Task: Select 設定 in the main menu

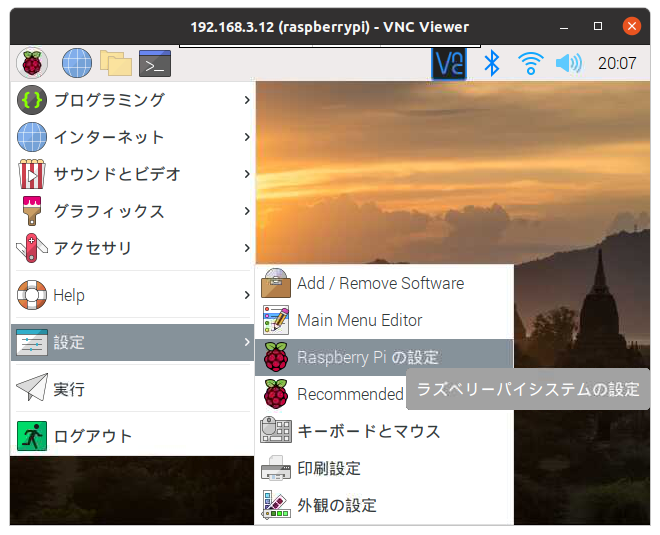Action: (132, 342)
